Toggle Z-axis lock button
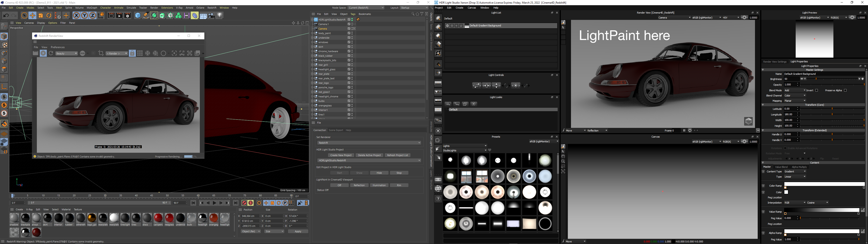 tap(93, 16)
